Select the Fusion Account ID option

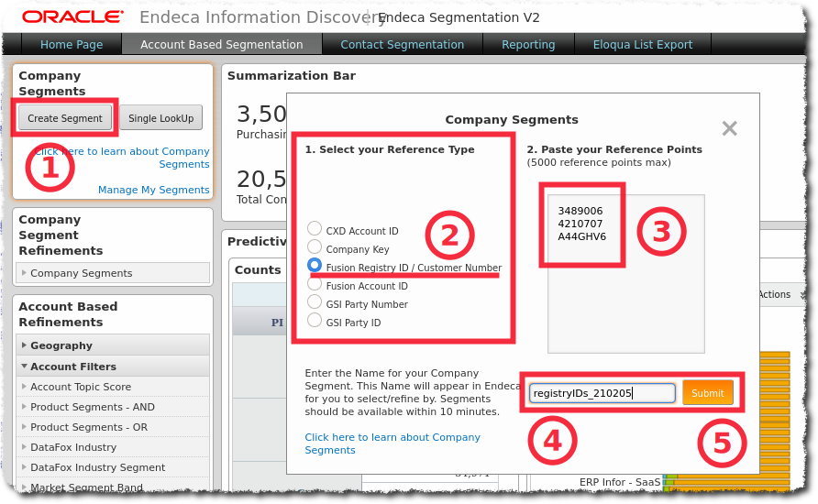(315, 284)
